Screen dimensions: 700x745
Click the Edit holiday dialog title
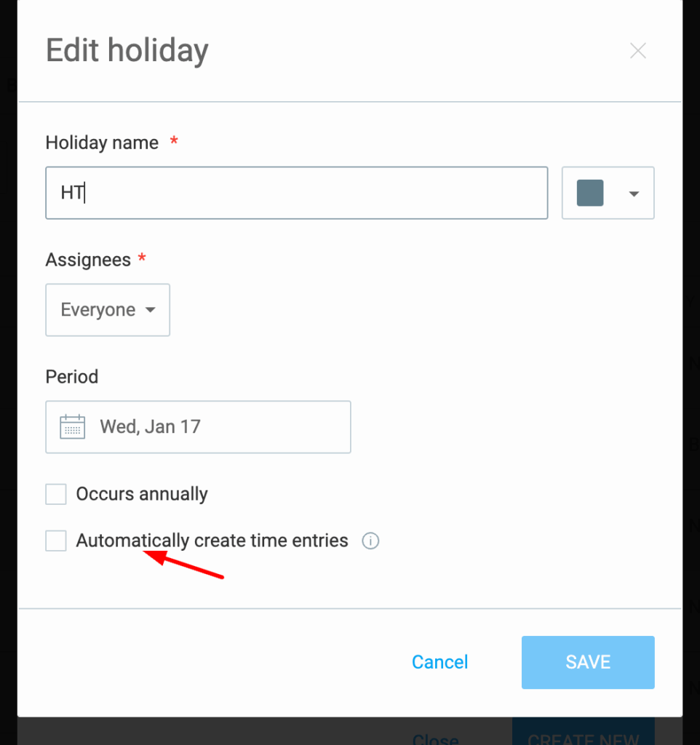[x=127, y=50]
